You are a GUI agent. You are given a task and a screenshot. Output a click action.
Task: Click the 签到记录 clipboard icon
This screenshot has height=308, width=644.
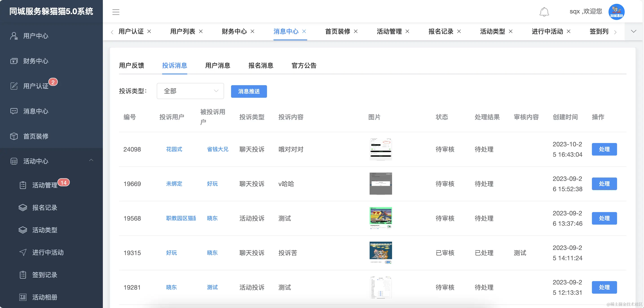(23, 275)
